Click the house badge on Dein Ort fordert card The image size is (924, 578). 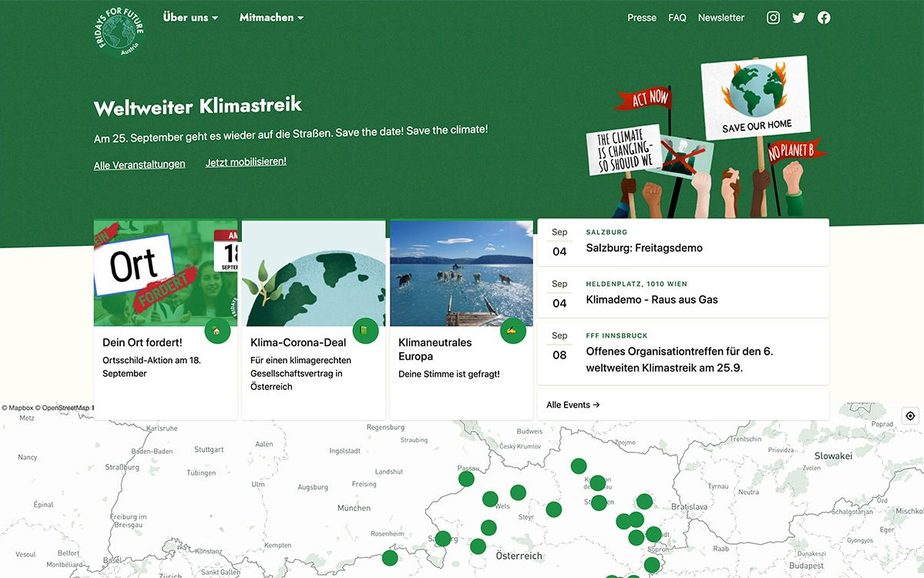[218, 331]
